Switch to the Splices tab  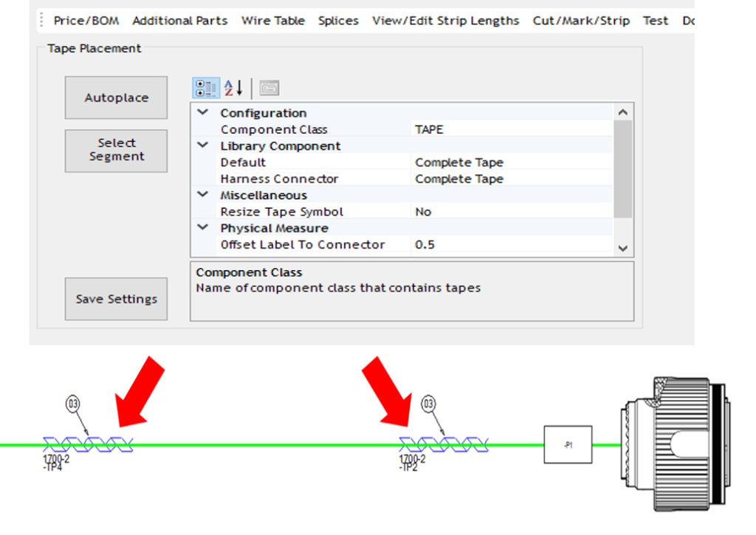coord(338,21)
